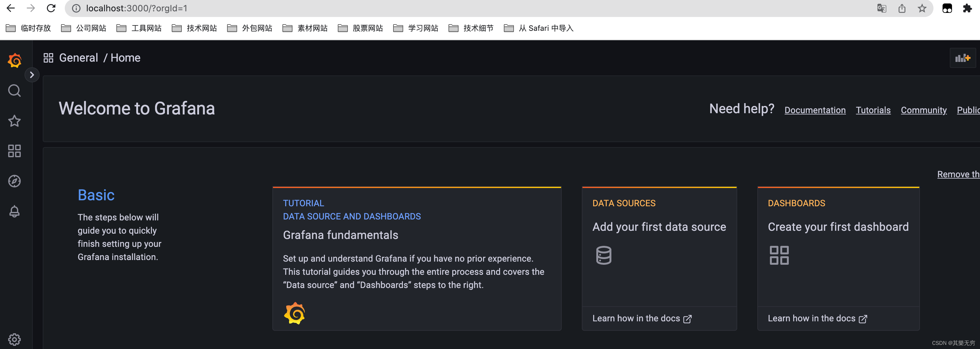The width and height of the screenshot is (980, 349).
Task: Bookmark the page with the star icon
Action: click(x=922, y=8)
